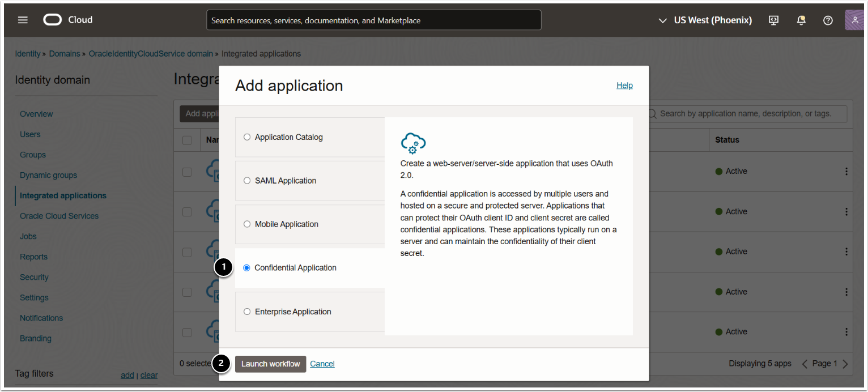The width and height of the screenshot is (868, 392).
Task: Click the top resources search field
Action: pyautogui.click(x=373, y=20)
